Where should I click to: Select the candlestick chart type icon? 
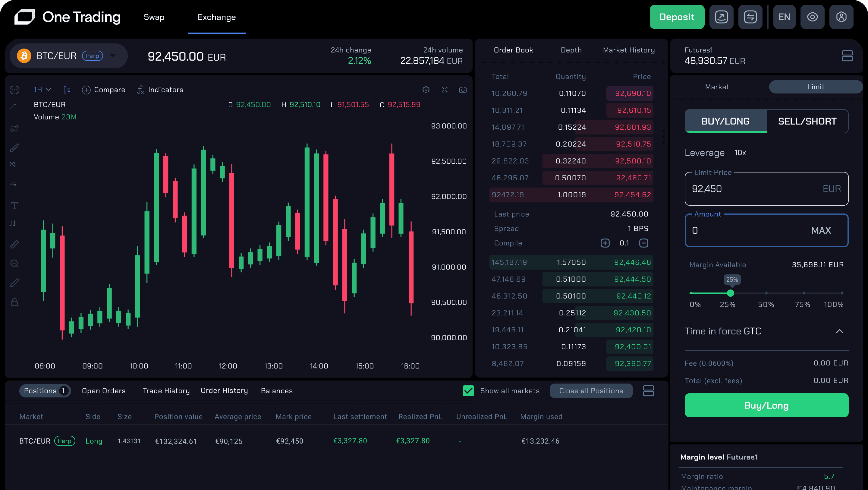(x=67, y=90)
